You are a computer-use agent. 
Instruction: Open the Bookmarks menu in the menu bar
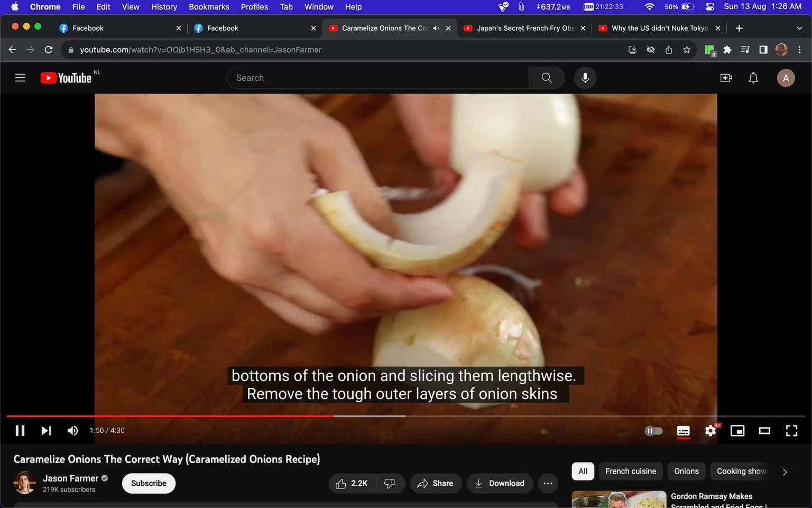209,7
